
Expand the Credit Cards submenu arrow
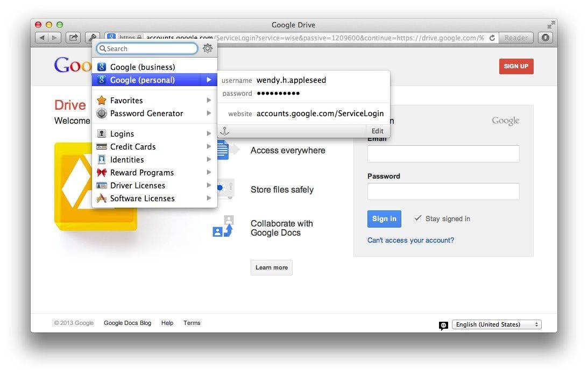pyautogui.click(x=209, y=146)
